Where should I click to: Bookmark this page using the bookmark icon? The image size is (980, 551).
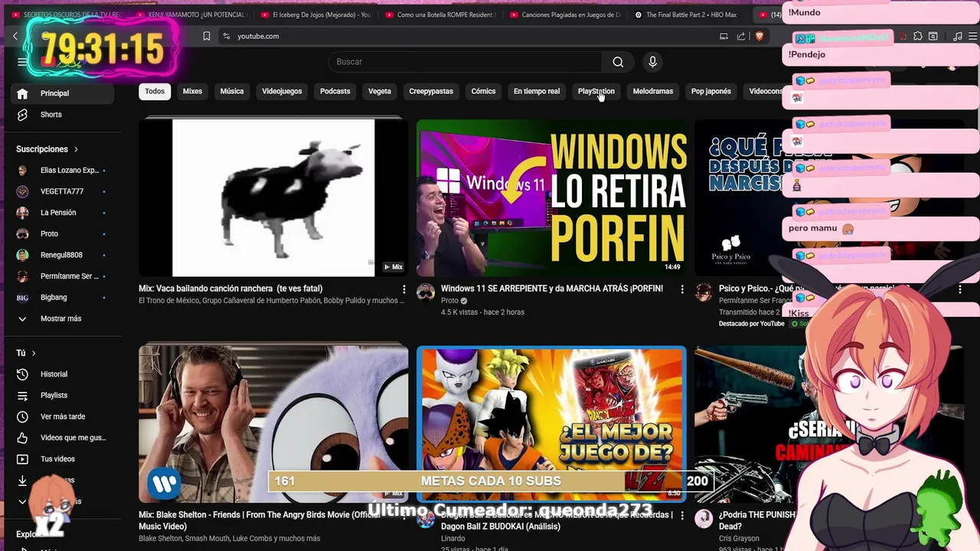point(207,36)
